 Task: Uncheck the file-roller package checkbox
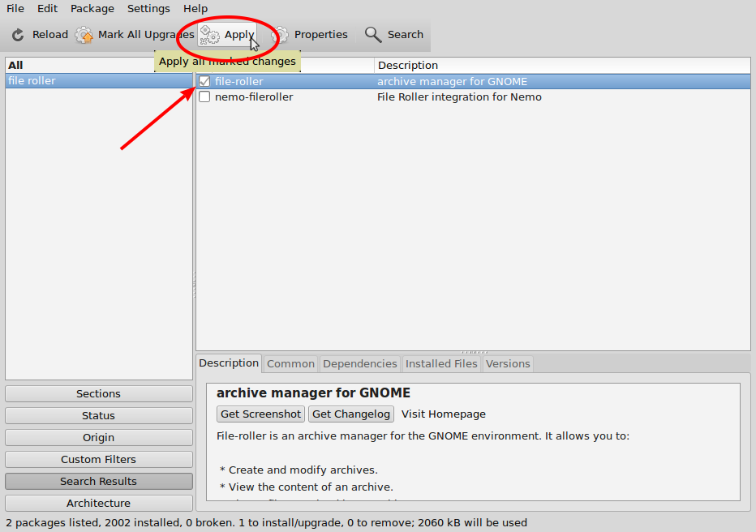[x=204, y=81]
